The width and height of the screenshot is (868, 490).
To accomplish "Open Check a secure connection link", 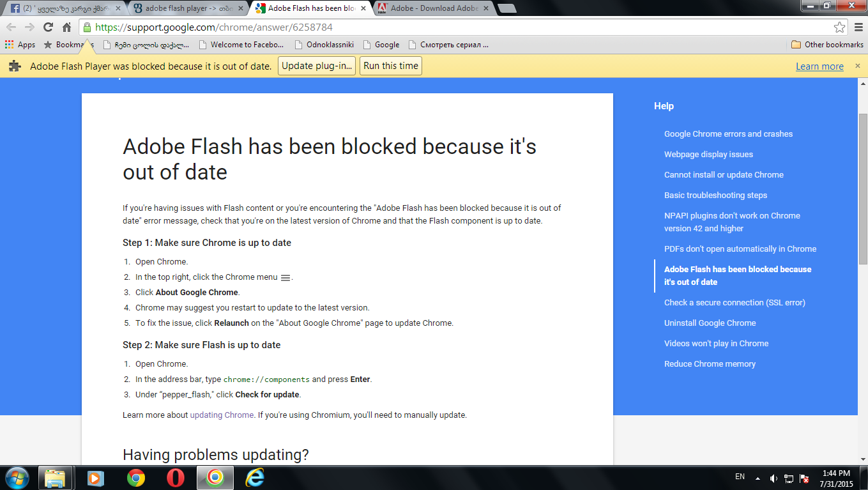I will tap(735, 303).
